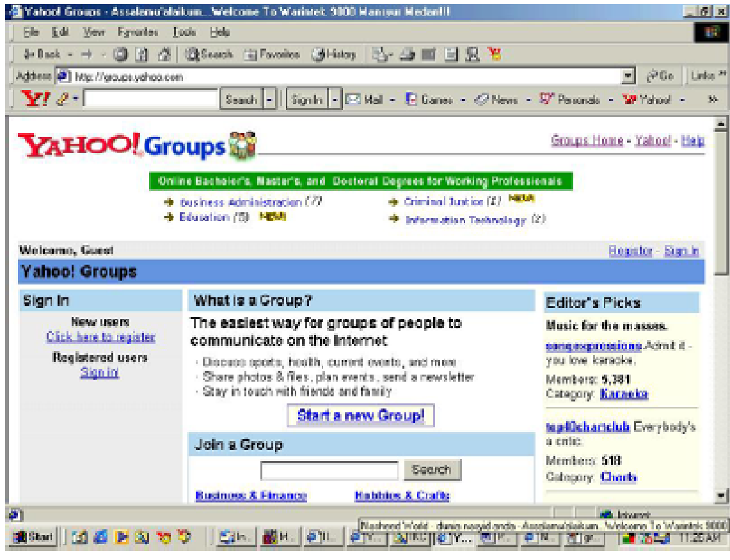The height and width of the screenshot is (560, 730).
Task: Click the Y! logo on Yahoo toolbar
Action: coord(35,98)
